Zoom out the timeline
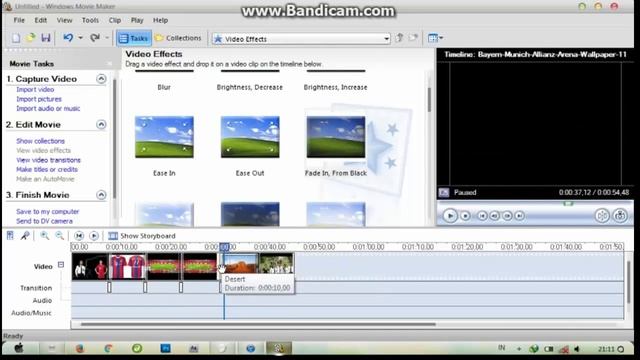The height and width of the screenshot is (360, 640). [60, 236]
